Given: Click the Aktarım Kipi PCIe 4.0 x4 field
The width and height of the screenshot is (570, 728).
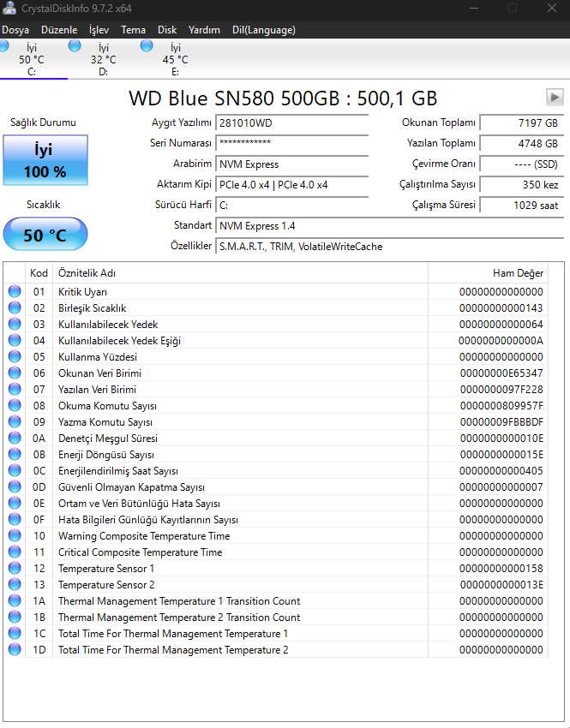Looking at the screenshot, I should [x=291, y=185].
